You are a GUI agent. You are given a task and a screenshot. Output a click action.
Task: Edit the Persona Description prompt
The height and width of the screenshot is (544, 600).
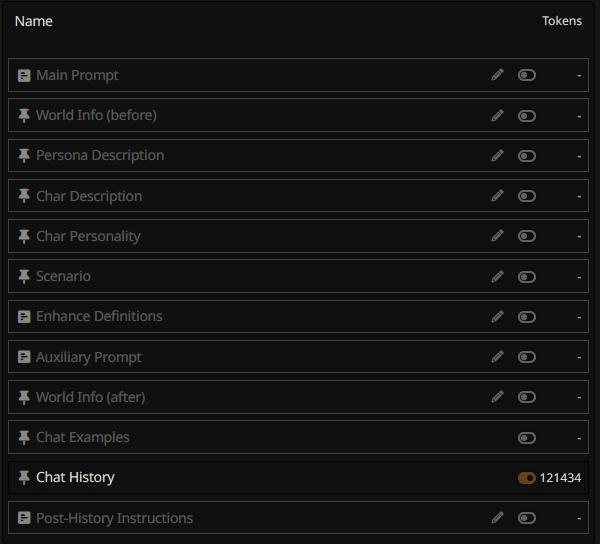pyautogui.click(x=497, y=156)
